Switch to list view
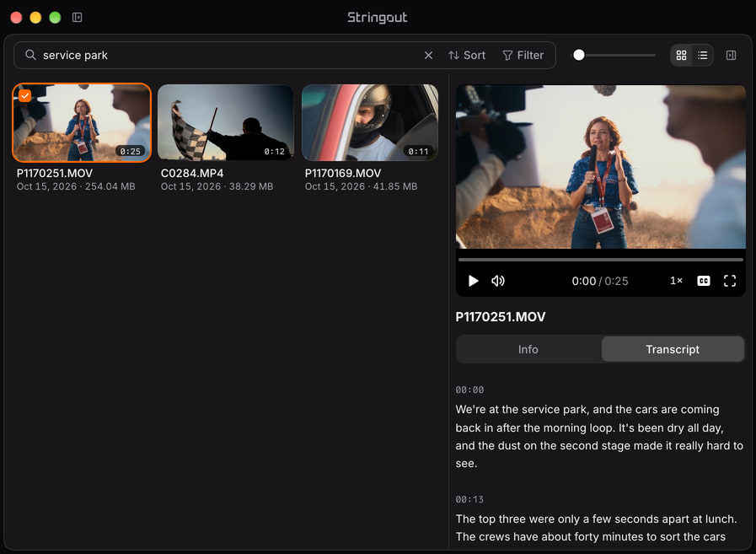The image size is (756, 554). [703, 56]
